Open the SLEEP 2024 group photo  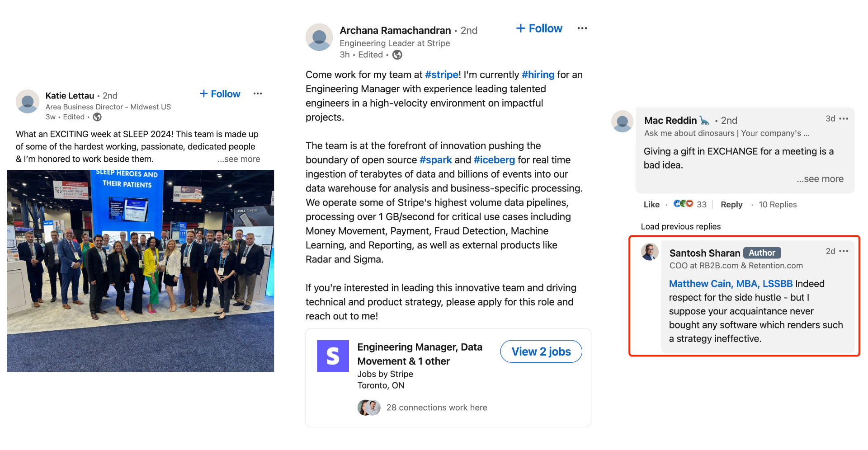141,271
